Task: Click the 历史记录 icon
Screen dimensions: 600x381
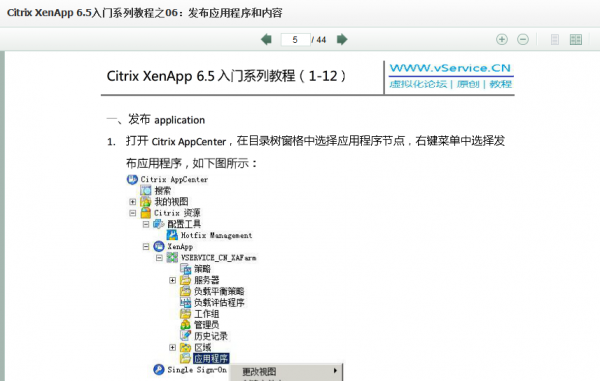Action: point(186,336)
